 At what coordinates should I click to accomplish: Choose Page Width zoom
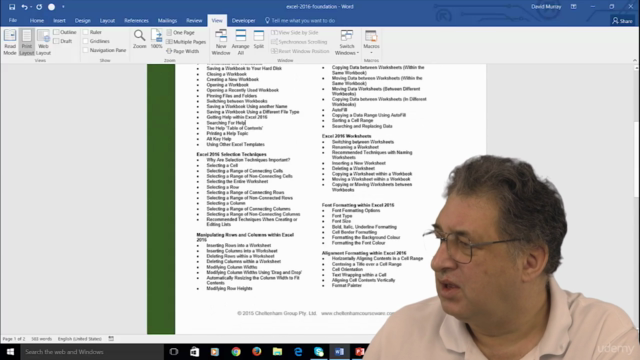click(x=182, y=51)
